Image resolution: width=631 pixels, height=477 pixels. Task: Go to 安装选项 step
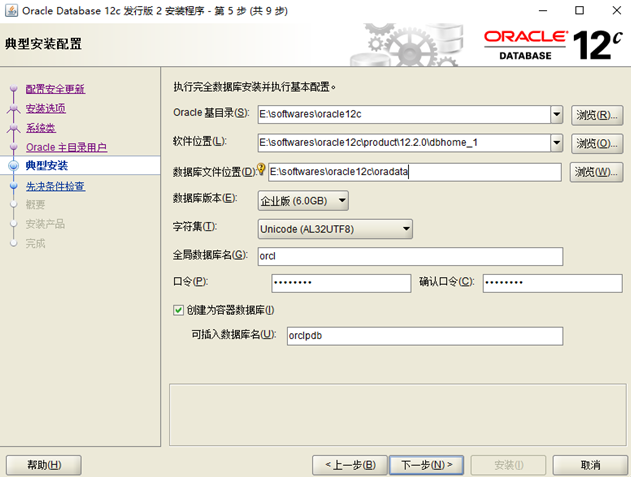click(46, 108)
